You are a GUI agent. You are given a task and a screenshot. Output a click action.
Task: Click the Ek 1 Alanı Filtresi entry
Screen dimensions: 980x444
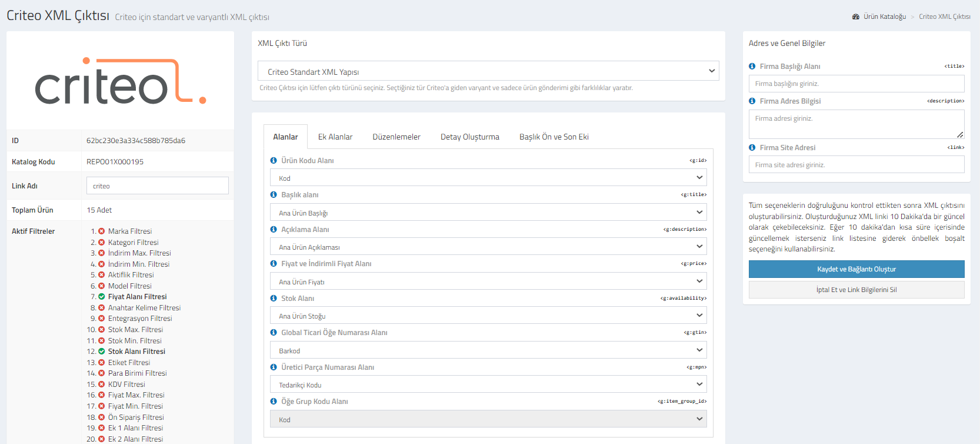[136, 428]
